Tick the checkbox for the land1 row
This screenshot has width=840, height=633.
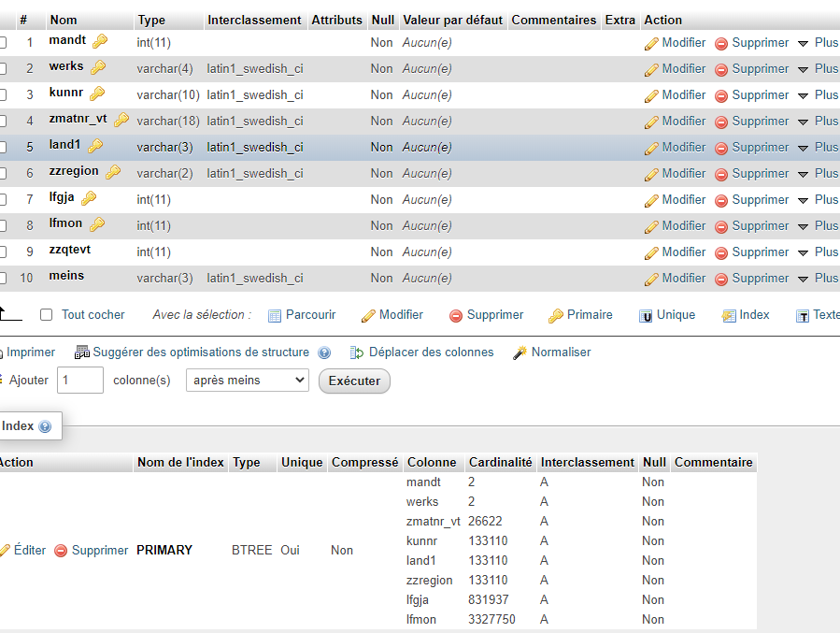coord(3,147)
